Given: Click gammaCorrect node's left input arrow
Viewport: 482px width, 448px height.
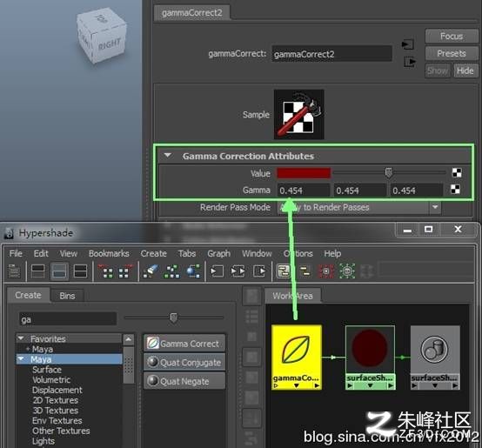Looking at the screenshot, I should [x=276, y=385].
